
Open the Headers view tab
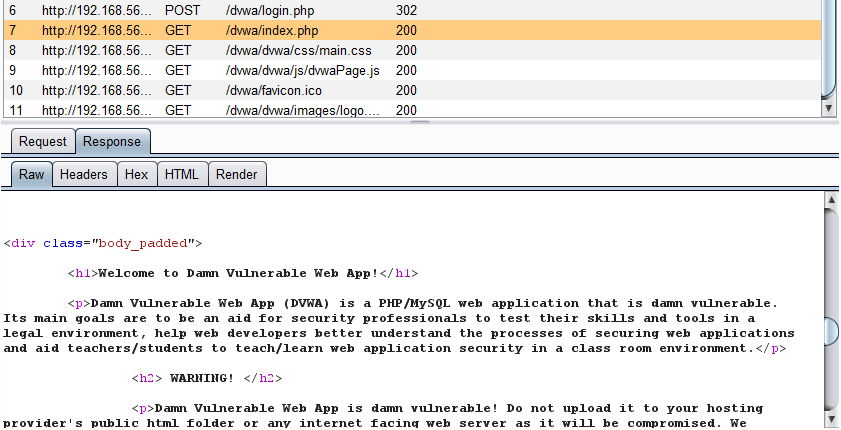(x=84, y=174)
